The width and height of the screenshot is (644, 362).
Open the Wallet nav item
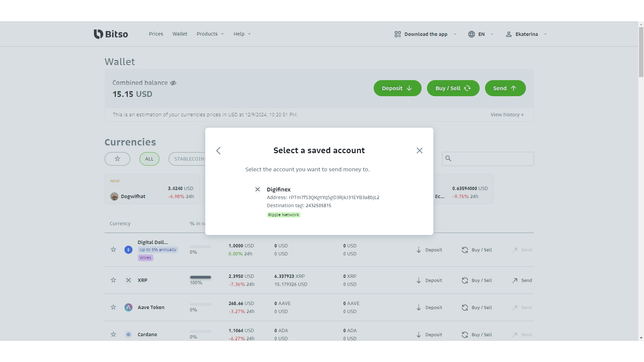(180, 34)
